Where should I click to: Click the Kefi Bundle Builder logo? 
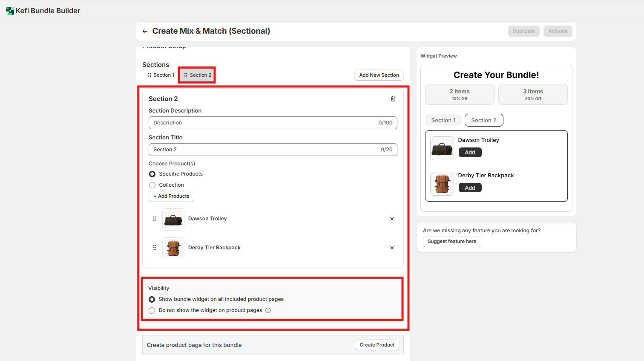point(10,11)
